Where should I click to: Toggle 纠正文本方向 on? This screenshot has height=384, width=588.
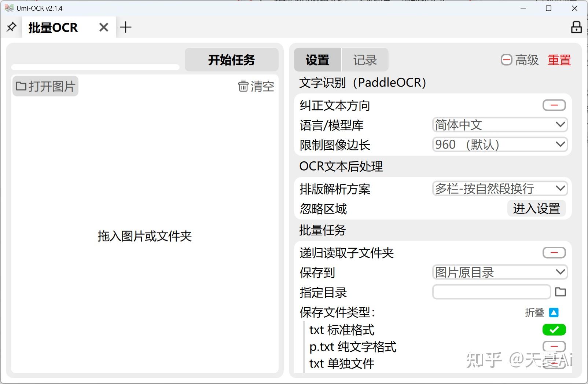point(554,105)
